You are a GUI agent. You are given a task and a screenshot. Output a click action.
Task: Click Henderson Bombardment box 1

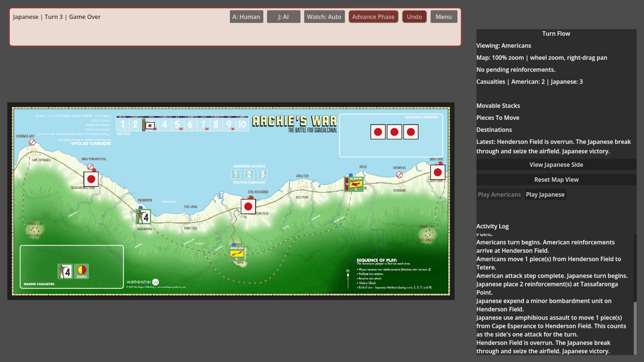(x=236, y=174)
